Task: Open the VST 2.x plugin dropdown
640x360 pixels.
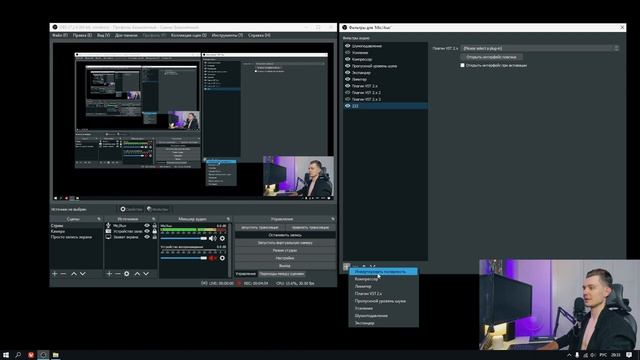Action: [x=540, y=48]
